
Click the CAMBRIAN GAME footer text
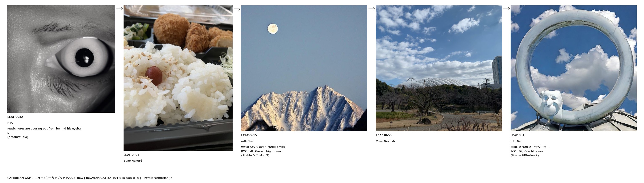20,178
